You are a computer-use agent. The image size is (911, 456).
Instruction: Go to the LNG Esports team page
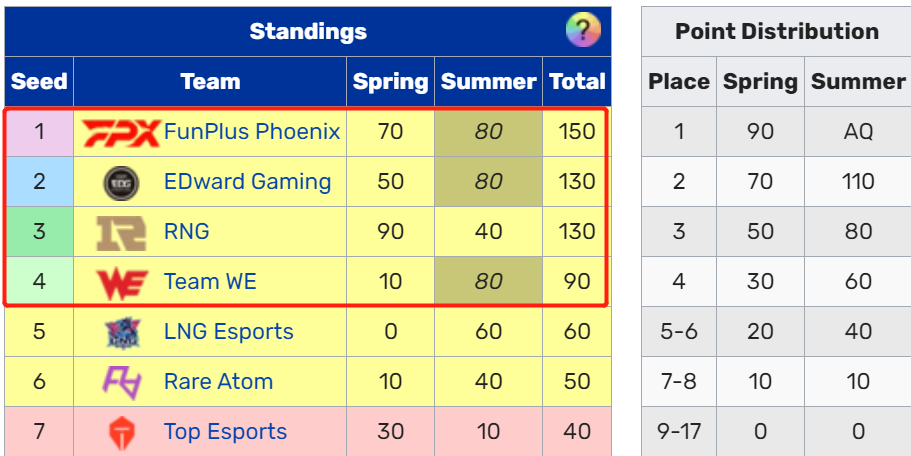[228, 332]
